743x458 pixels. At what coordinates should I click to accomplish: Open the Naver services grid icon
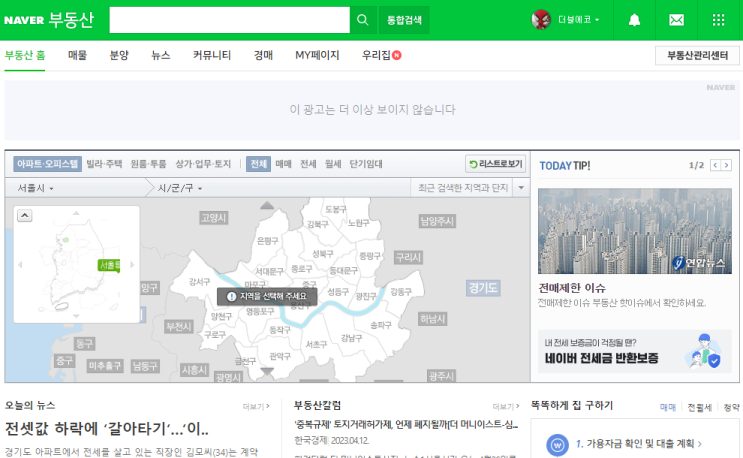click(718, 20)
